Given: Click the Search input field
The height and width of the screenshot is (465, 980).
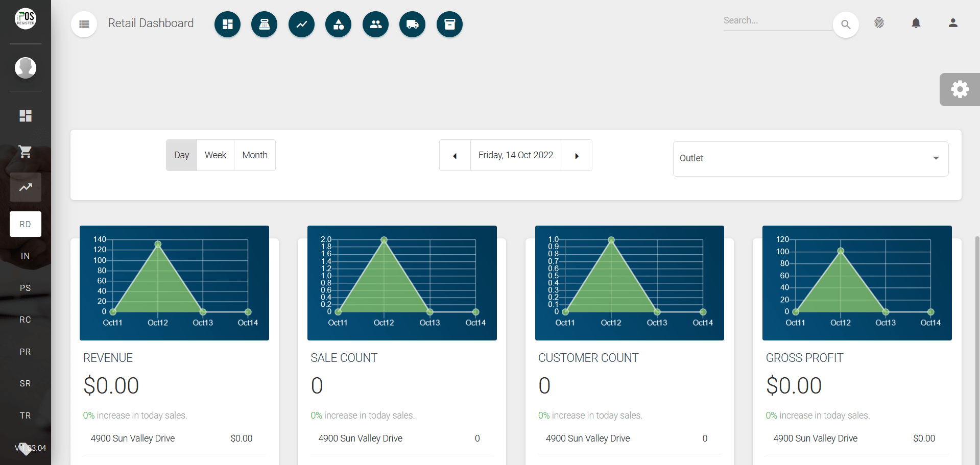Looking at the screenshot, I should [776, 21].
